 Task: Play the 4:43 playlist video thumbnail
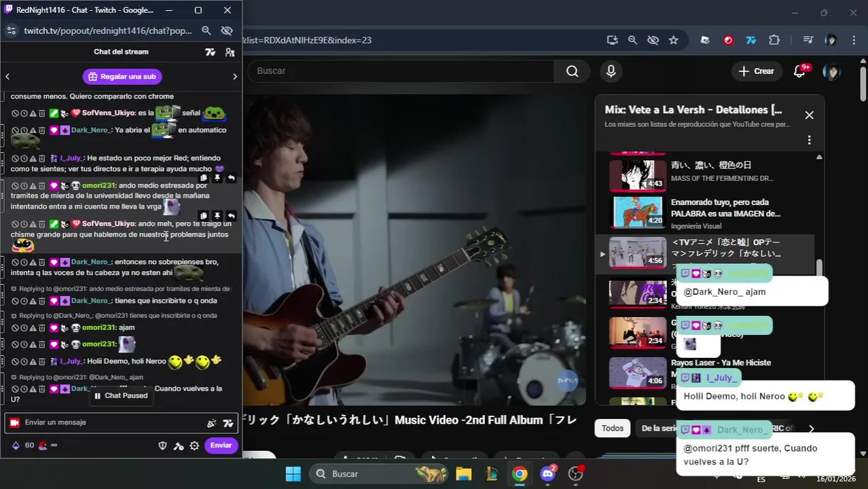point(638,175)
